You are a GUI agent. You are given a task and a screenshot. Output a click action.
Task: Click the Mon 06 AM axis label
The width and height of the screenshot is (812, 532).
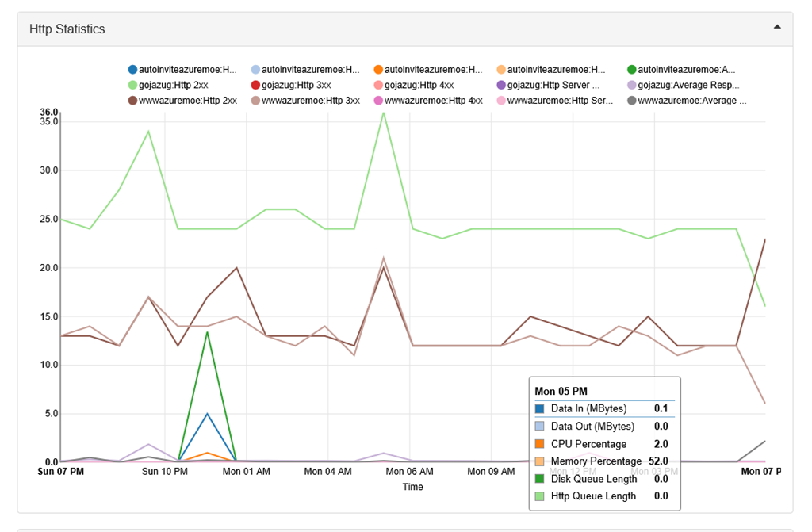(x=409, y=472)
